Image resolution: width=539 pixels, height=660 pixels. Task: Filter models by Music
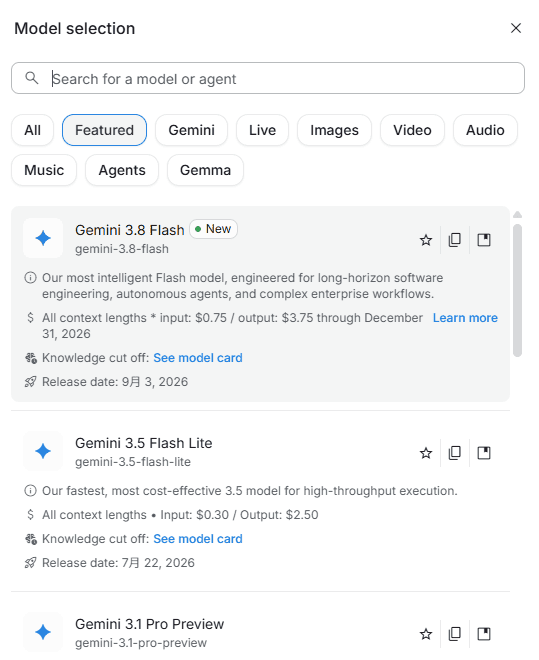[x=44, y=170]
